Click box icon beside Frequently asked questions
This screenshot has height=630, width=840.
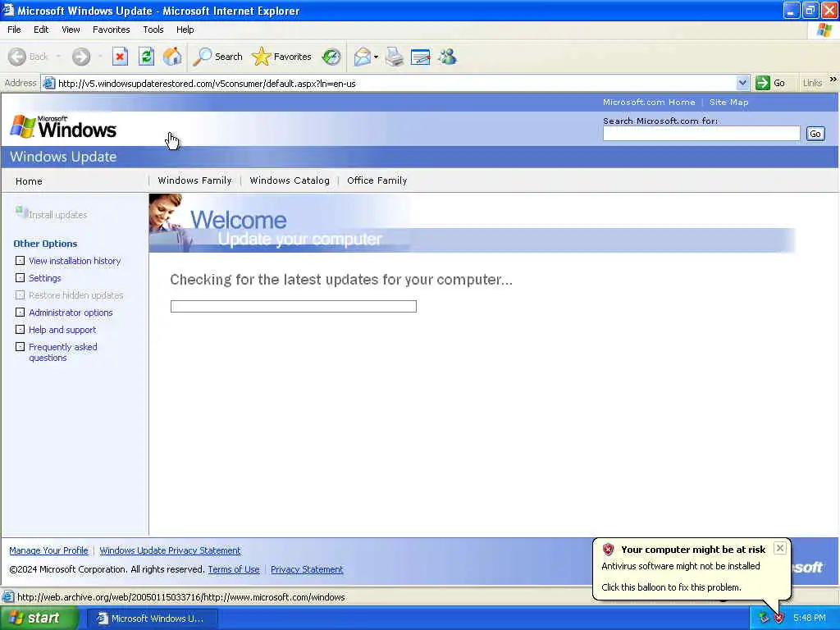[20, 347]
